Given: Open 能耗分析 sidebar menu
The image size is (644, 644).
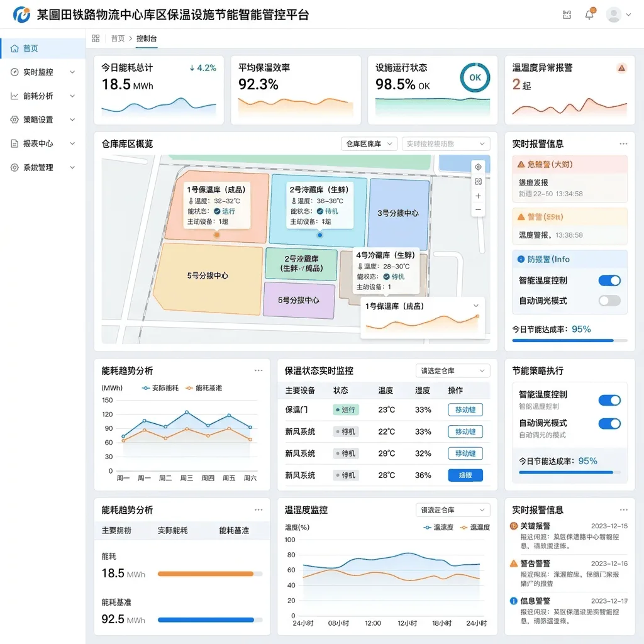Looking at the screenshot, I should tap(43, 96).
